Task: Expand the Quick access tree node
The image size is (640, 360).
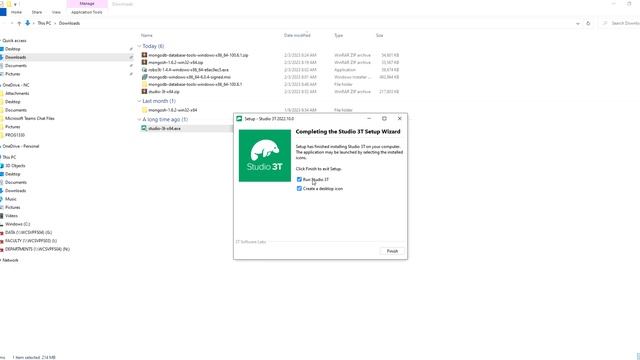Action: (1, 41)
